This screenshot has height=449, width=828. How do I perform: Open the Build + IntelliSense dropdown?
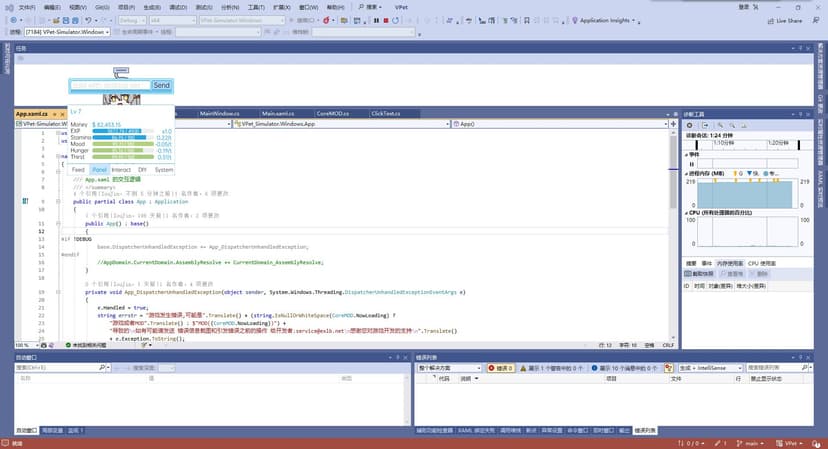(710, 368)
